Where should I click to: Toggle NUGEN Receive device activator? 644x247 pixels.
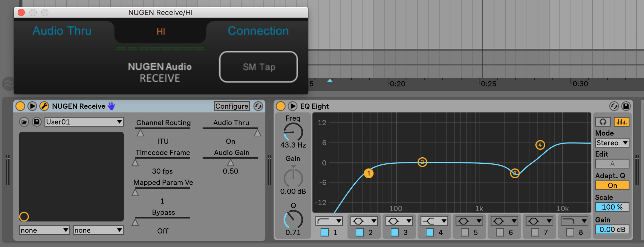20,106
